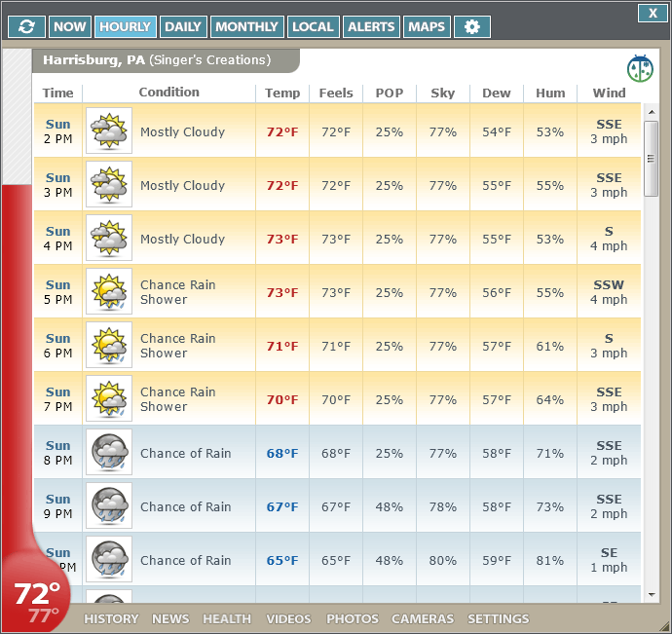Screen dimensions: 672x634
Task: Click the scrollbar down arrow
Action: pos(652,595)
